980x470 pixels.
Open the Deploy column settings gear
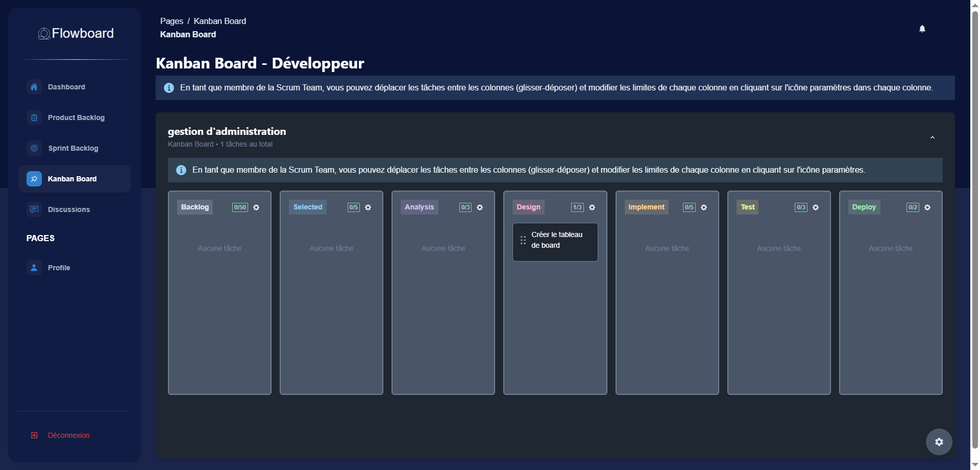pos(927,207)
